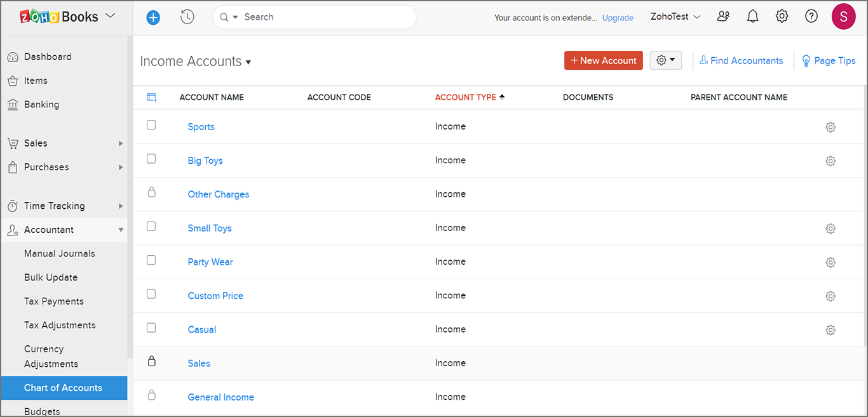
Task: Check the Sports account checkbox
Action: [151, 125]
